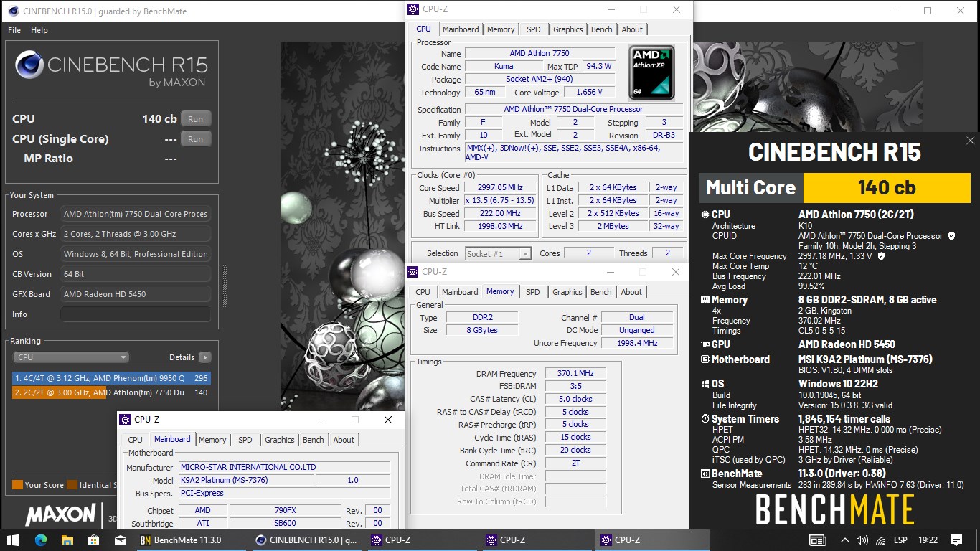Open Mainboard tab in top CPU-Z window

point(461,29)
